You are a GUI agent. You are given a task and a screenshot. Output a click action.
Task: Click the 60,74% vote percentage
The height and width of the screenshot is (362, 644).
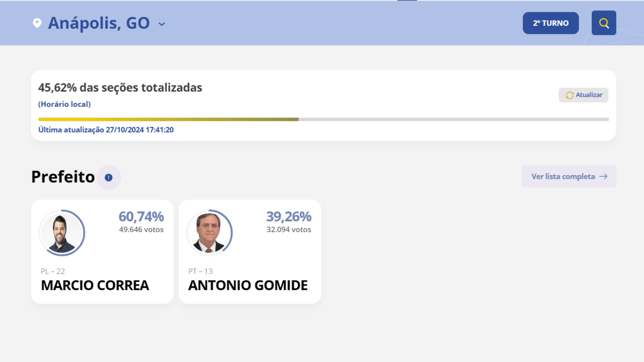(x=141, y=217)
